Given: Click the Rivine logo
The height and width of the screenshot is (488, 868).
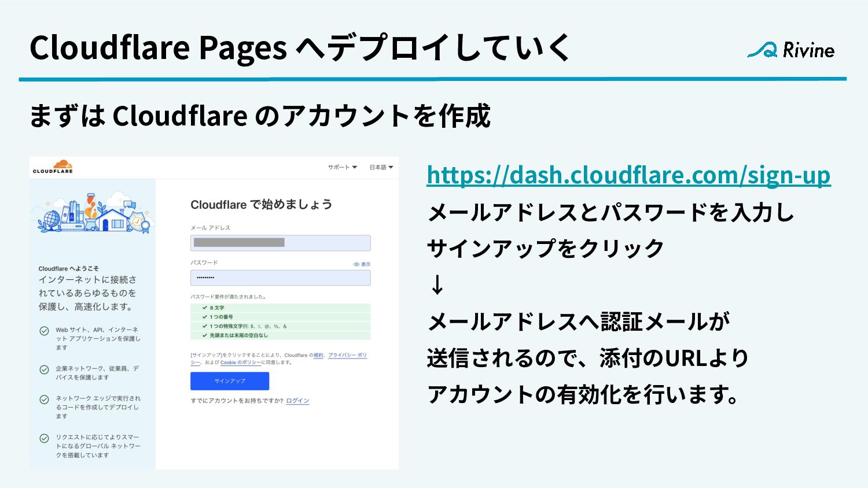Looking at the screenshot, I should (790, 50).
